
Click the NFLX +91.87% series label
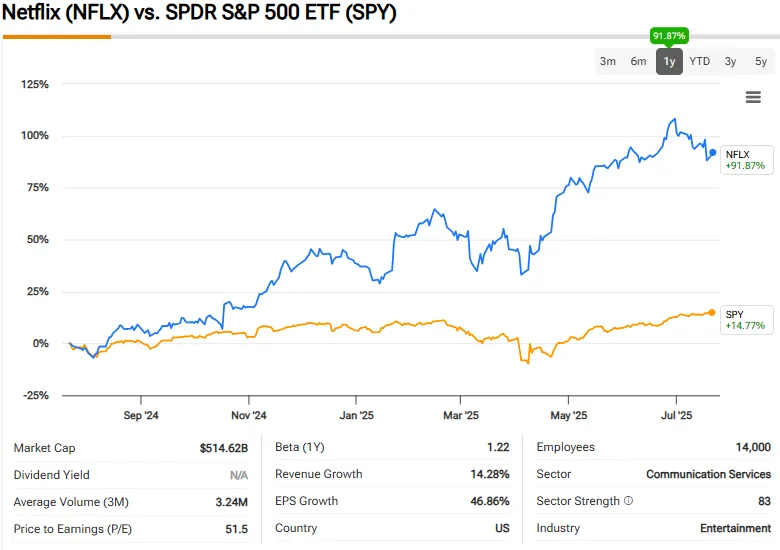pyautogui.click(x=746, y=160)
